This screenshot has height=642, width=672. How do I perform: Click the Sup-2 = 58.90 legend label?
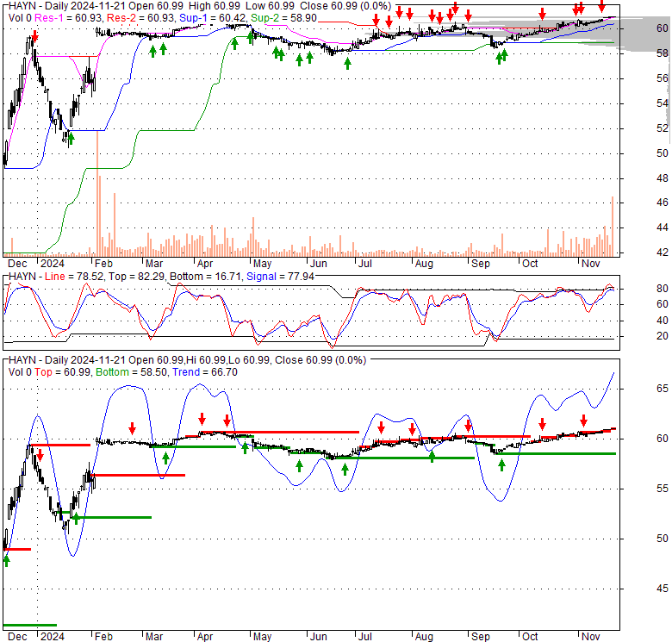(283, 18)
